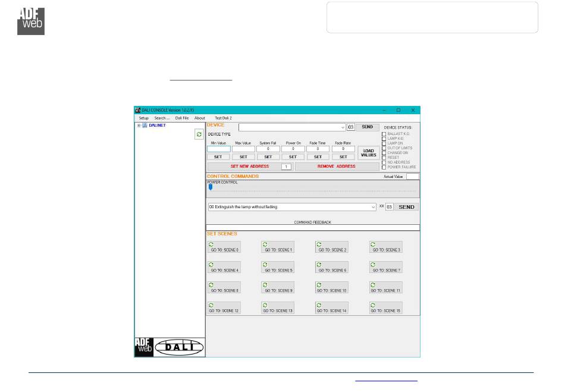Click the Fade Rate input field
The image size is (565, 392).
pyautogui.click(x=343, y=149)
